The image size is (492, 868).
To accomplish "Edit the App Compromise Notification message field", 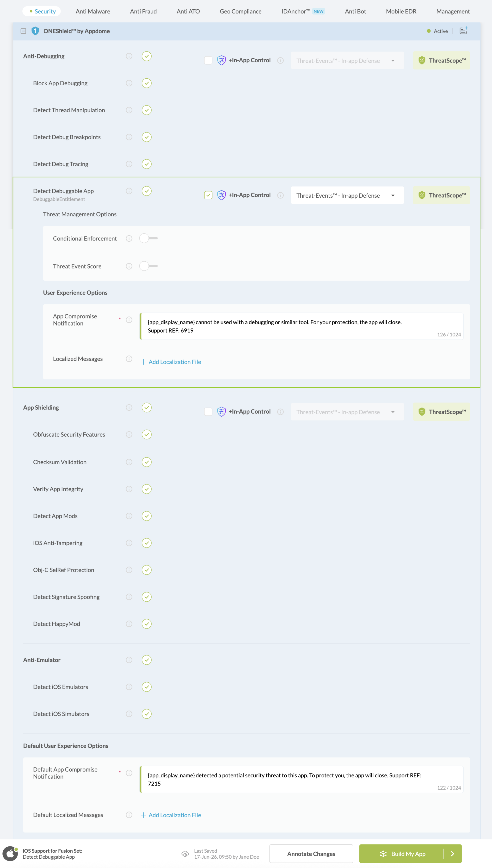I will pyautogui.click(x=301, y=326).
